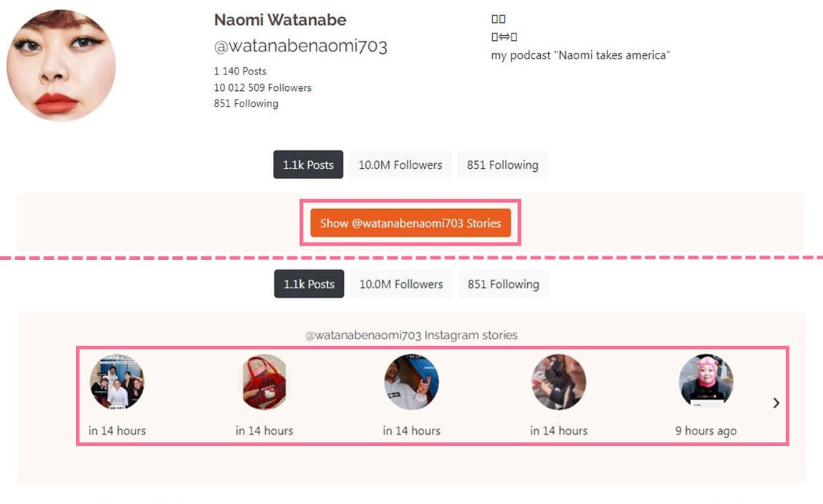Click the 851 Following stat beneath follower count
The width and height of the screenshot is (823, 504).
coord(246,103)
